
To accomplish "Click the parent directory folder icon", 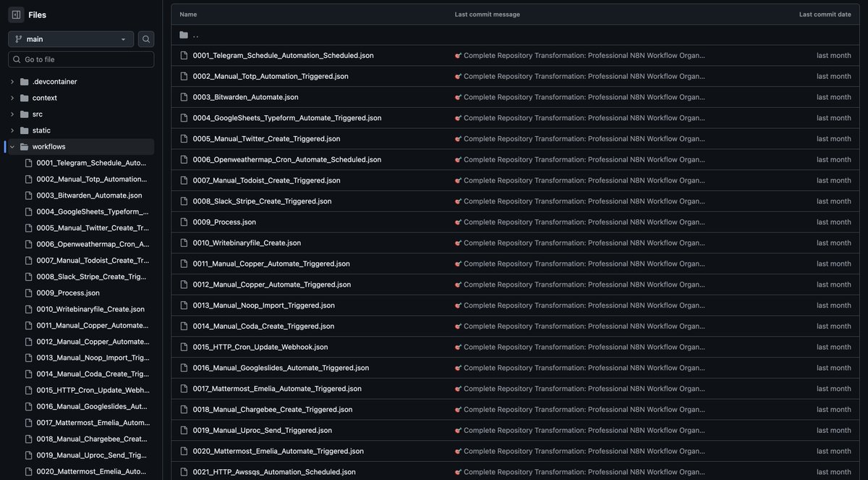I will 184,35.
